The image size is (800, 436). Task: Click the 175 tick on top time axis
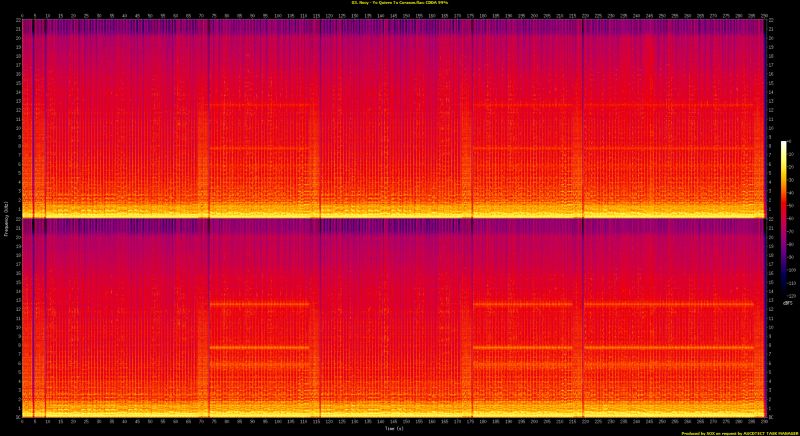point(469,15)
